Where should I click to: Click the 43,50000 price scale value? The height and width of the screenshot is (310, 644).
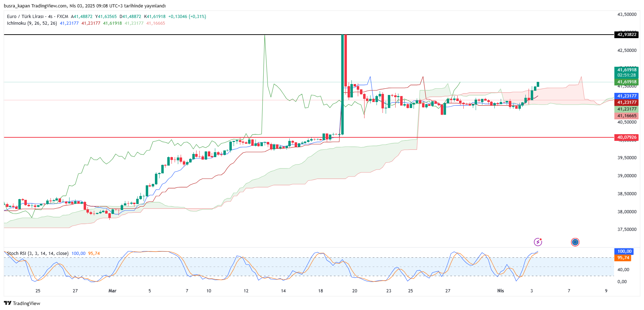coord(627,14)
